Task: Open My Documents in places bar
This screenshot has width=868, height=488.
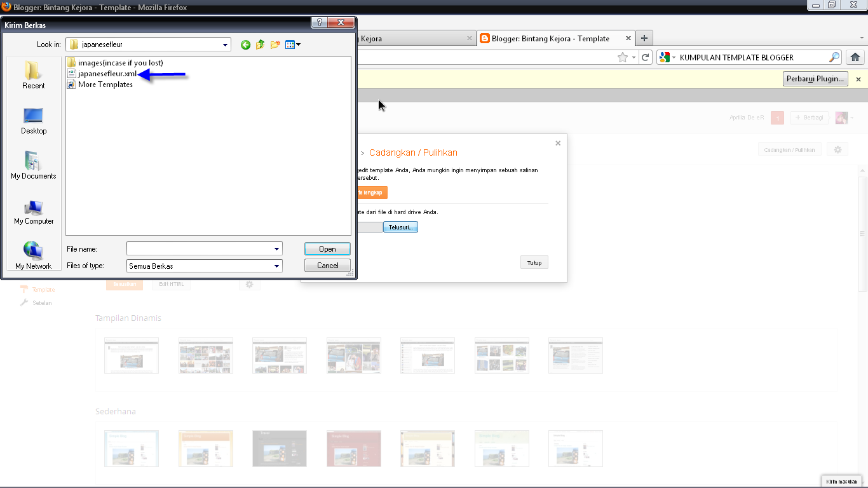Action: click(33, 166)
